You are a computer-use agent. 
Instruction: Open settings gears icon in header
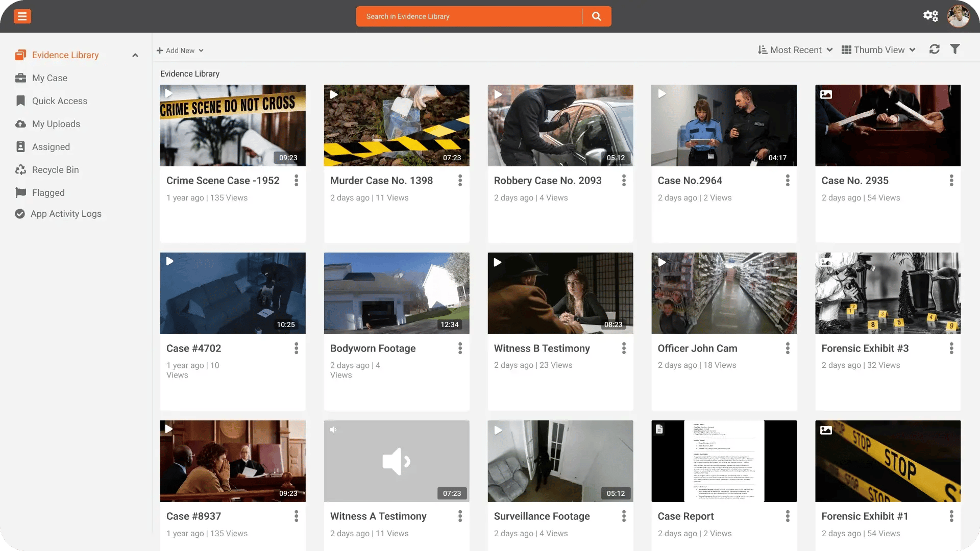(x=930, y=16)
